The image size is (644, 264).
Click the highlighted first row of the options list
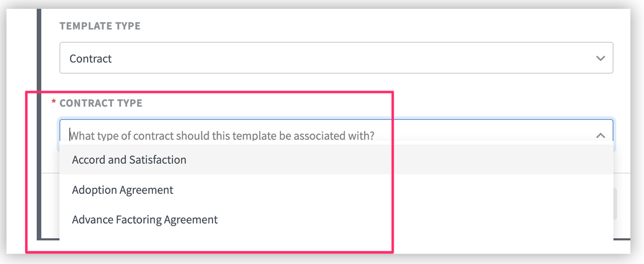pyautogui.click(x=336, y=159)
